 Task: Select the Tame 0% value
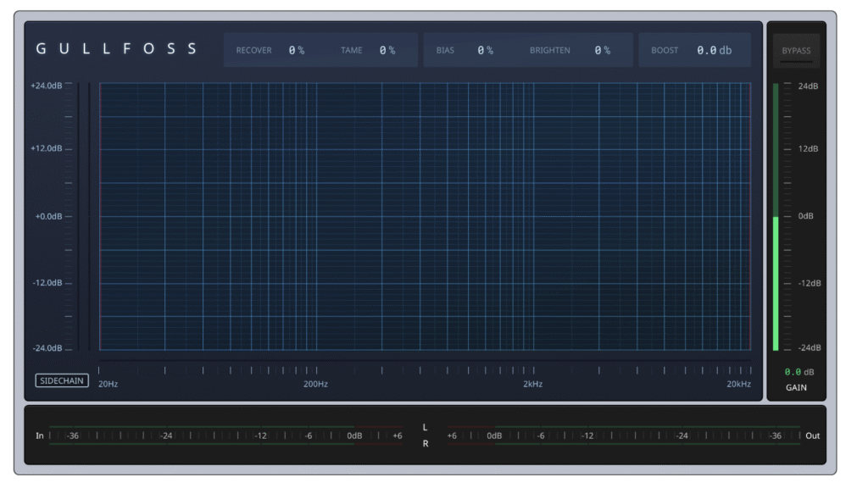tap(387, 51)
